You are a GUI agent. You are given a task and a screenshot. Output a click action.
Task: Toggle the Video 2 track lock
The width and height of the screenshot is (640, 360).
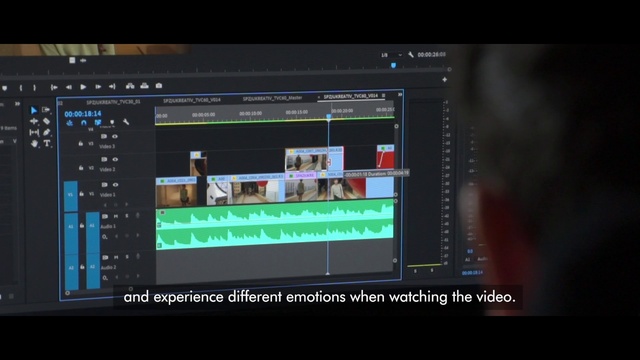(81, 168)
